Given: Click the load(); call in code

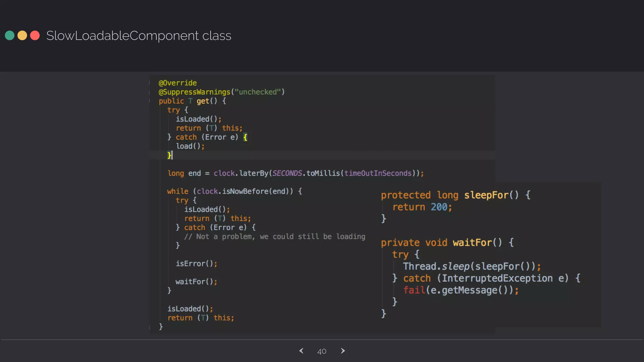Looking at the screenshot, I should click(190, 146).
